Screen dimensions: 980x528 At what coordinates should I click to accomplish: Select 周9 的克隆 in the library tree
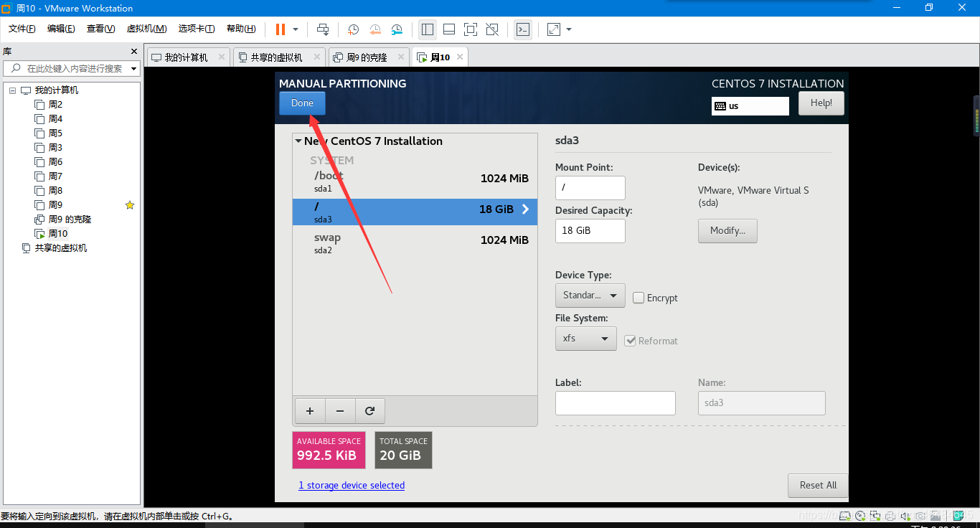coord(62,220)
